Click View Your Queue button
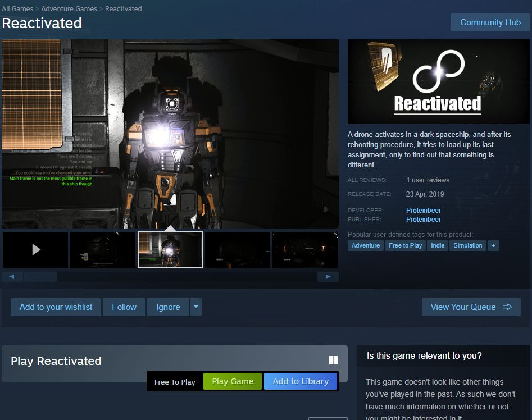 (x=471, y=307)
